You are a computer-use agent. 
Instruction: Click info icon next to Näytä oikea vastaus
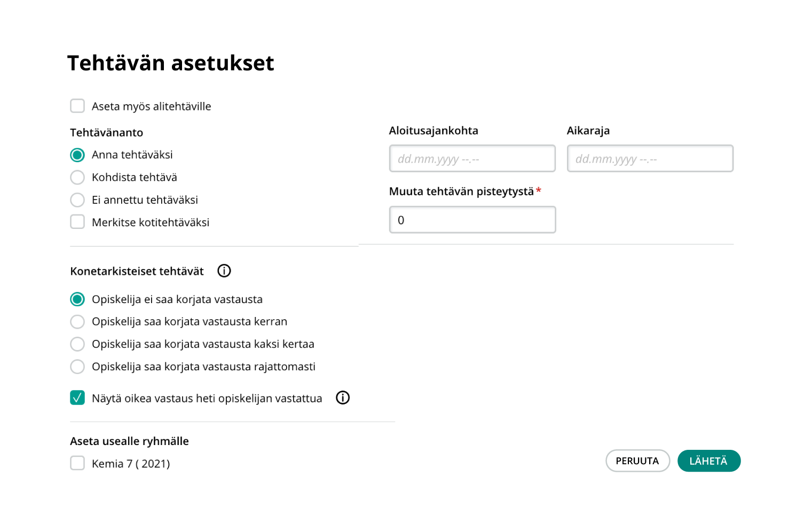pos(343,398)
